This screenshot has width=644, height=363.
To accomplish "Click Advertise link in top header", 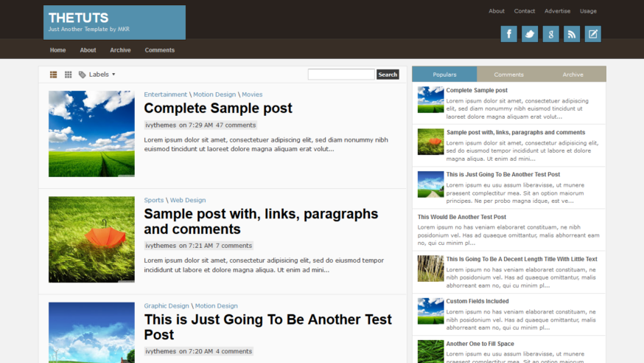I will (557, 11).
